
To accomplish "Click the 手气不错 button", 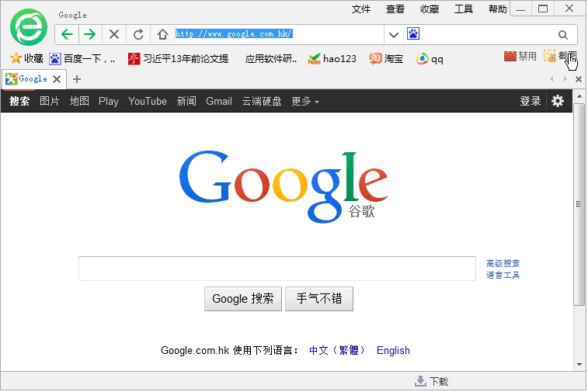I will (319, 299).
